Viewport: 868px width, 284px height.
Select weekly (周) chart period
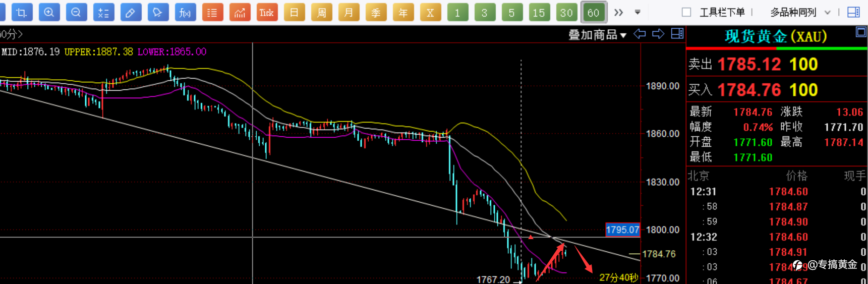coord(321,12)
